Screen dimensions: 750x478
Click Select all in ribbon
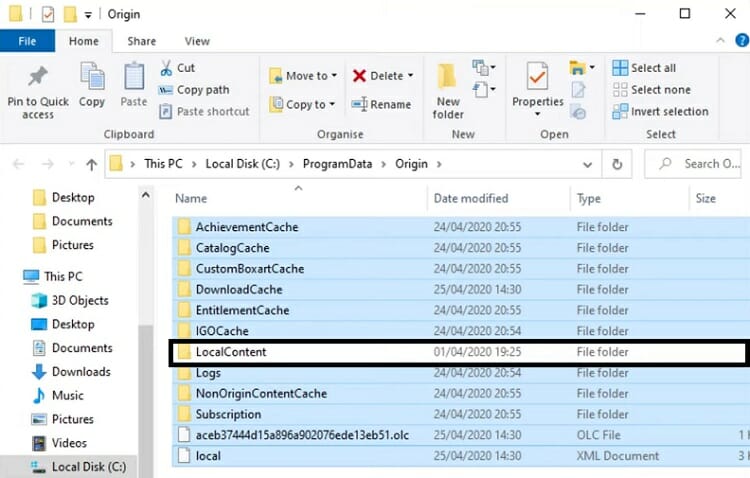(x=652, y=68)
